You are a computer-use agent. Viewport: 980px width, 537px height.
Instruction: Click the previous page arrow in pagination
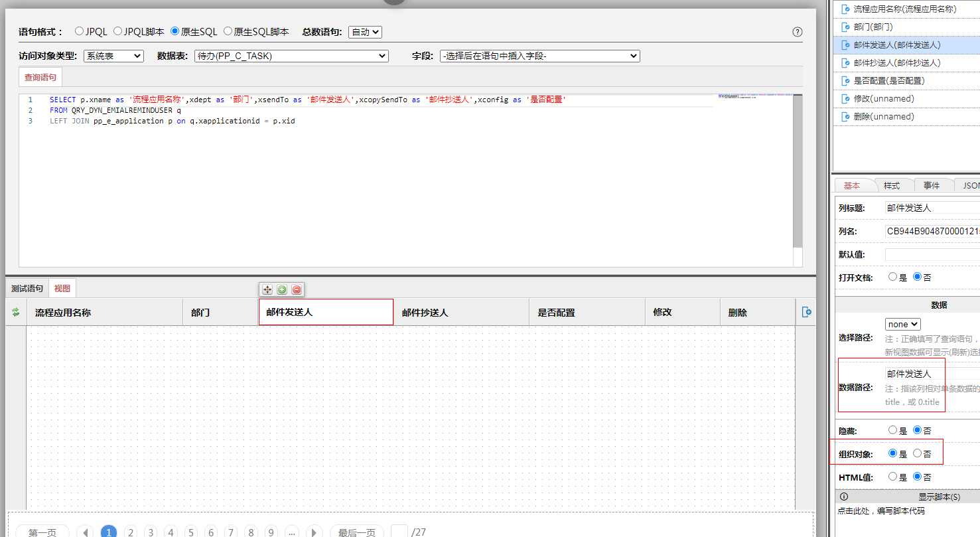[84, 531]
